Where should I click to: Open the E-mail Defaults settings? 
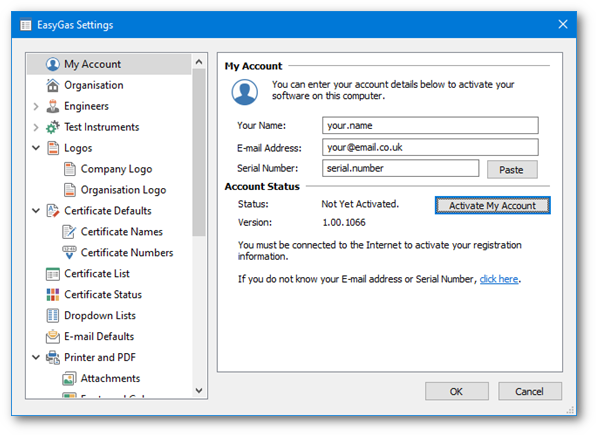point(99,337)
